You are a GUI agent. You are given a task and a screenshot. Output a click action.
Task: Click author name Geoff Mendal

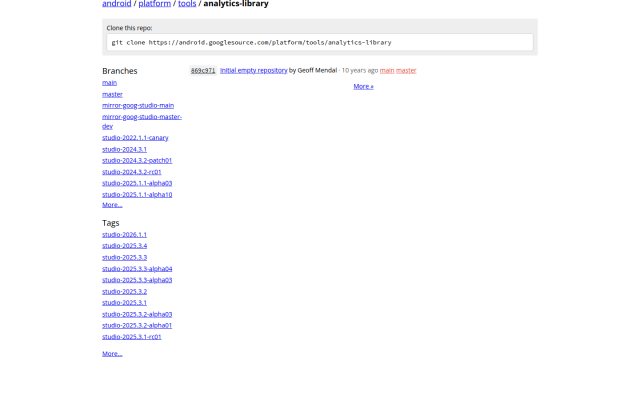(317, 71)
